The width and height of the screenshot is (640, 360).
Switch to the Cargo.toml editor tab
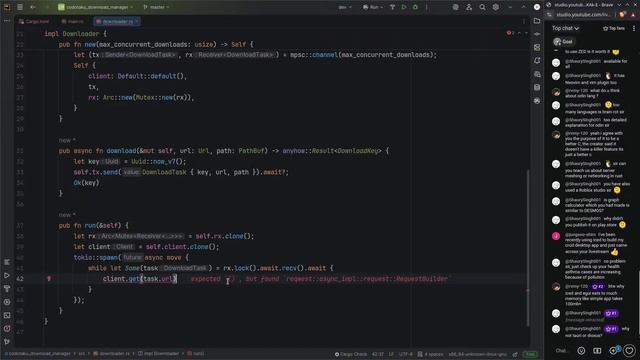pyautogui.click(x=34, y=21)
